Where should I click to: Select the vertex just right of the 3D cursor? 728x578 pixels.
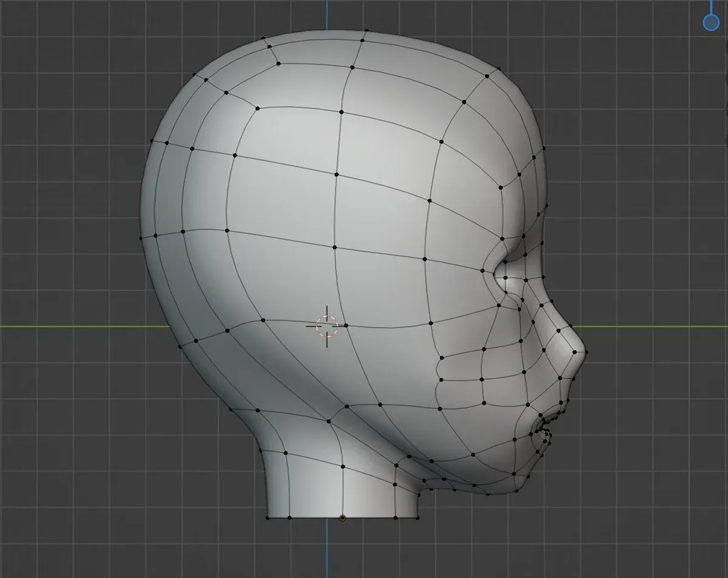(x=346, y=326)
